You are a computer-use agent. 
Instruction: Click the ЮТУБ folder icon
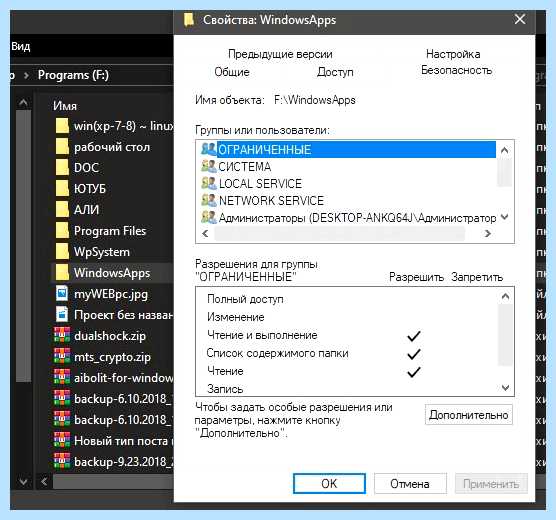[x=62, y=189]
